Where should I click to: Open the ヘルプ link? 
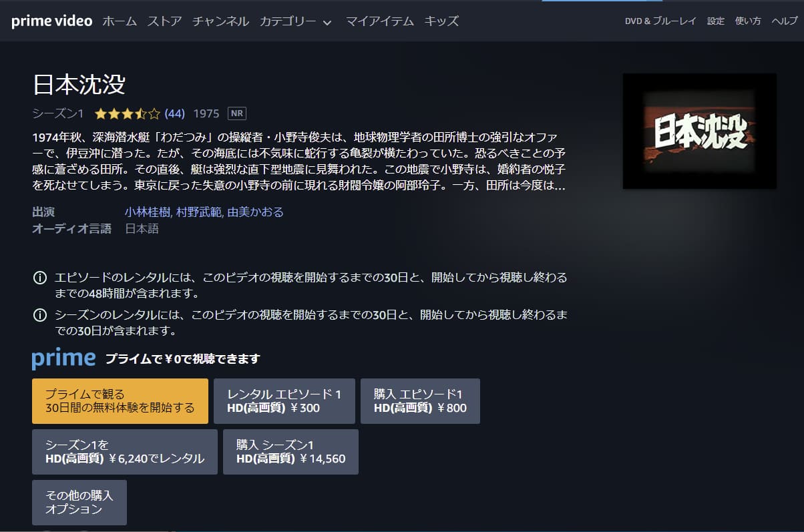[x=785, y=21]
